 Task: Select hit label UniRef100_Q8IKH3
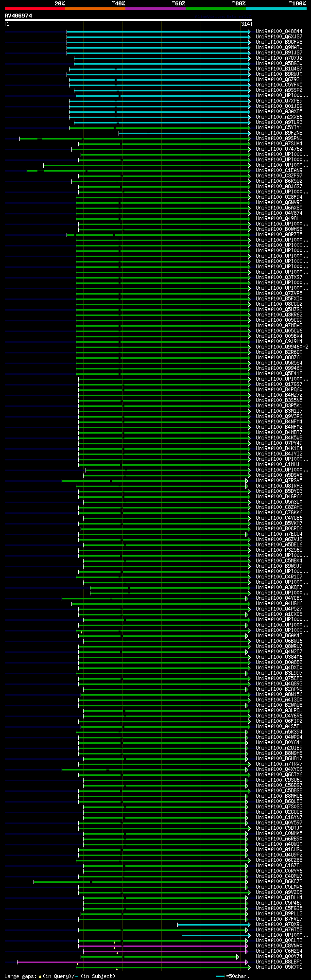pyautogui.click(x=279, y=486)
